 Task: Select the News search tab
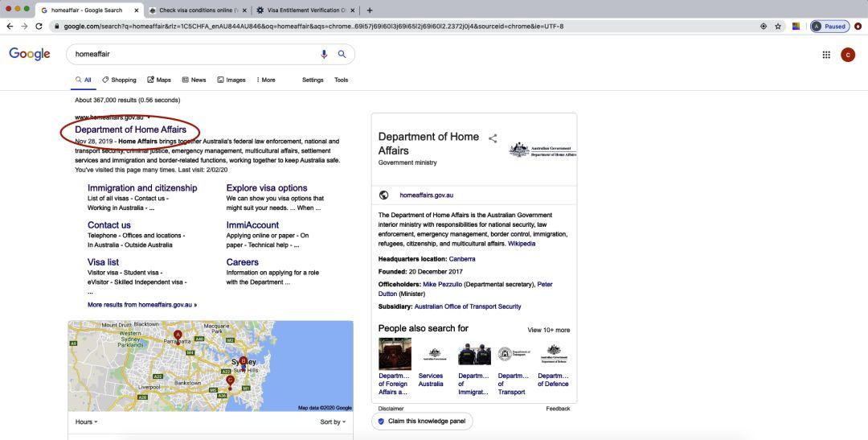194,80
